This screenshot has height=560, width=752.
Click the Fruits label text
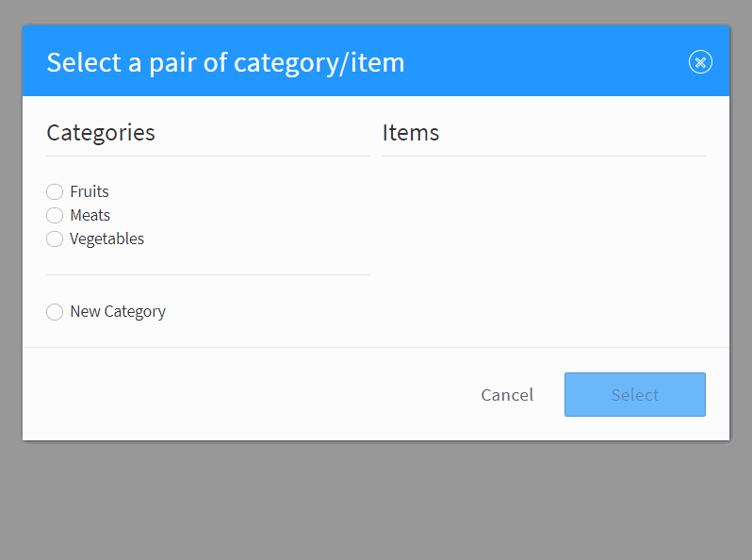click(x=90, y=191)
